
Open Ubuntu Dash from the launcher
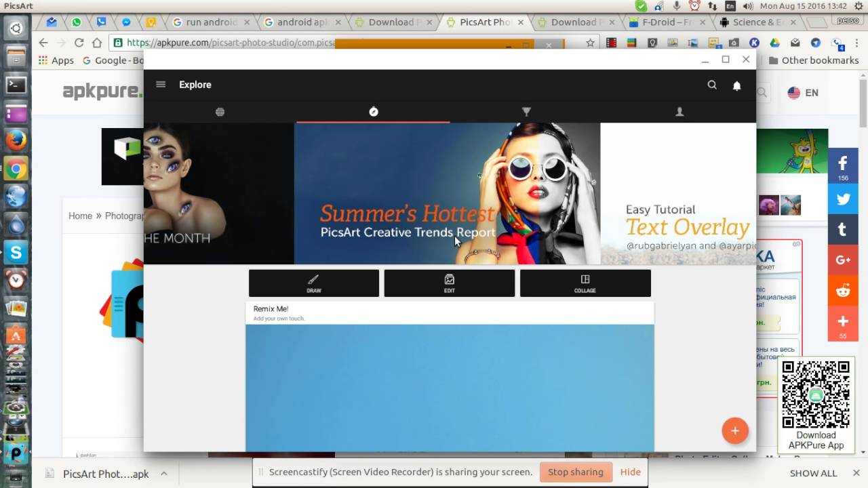click(x=16, y=28)
